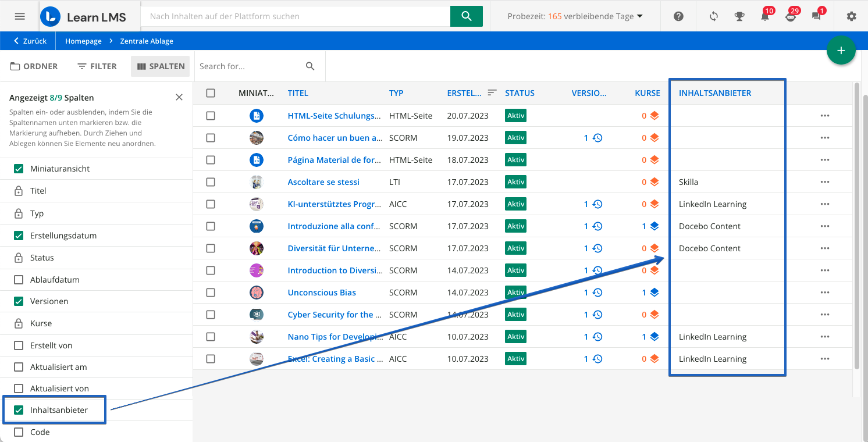This screenshot has height=442, width=868.
Task: Switch to the ORDNER panel
Action: (34, 66)
